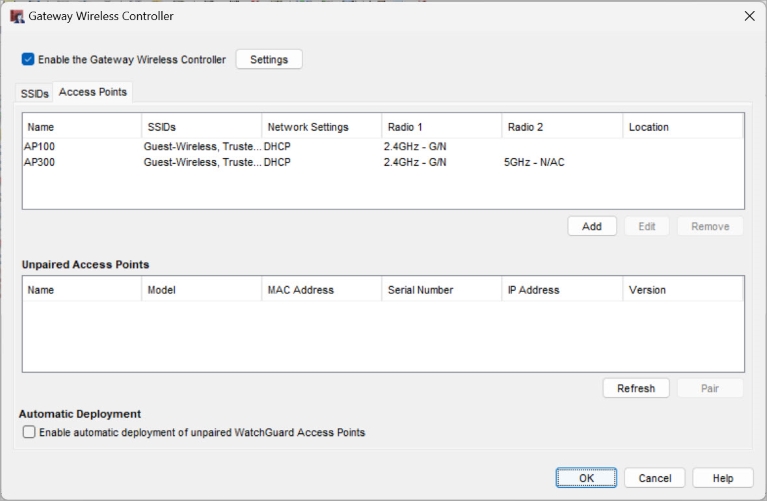Screen dimensions: 767x501
Task: Select the Access Points tab
Action: [x=92, y=92]
